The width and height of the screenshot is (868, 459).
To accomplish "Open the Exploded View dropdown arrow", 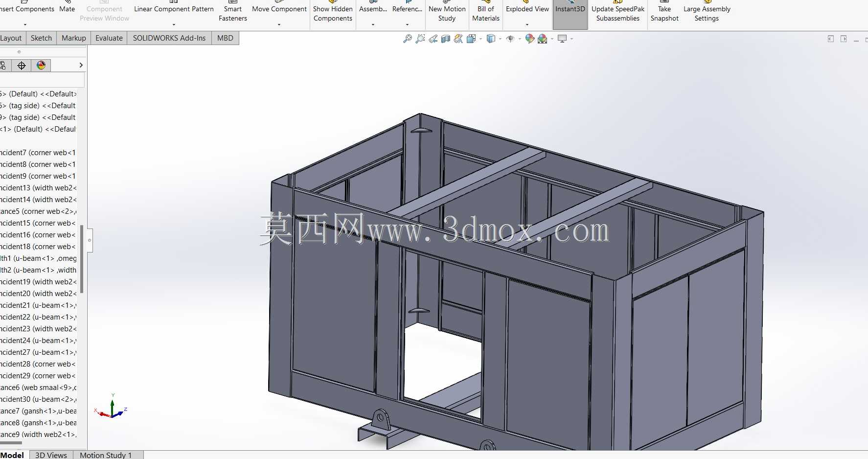I will click(x=527, y=24).
